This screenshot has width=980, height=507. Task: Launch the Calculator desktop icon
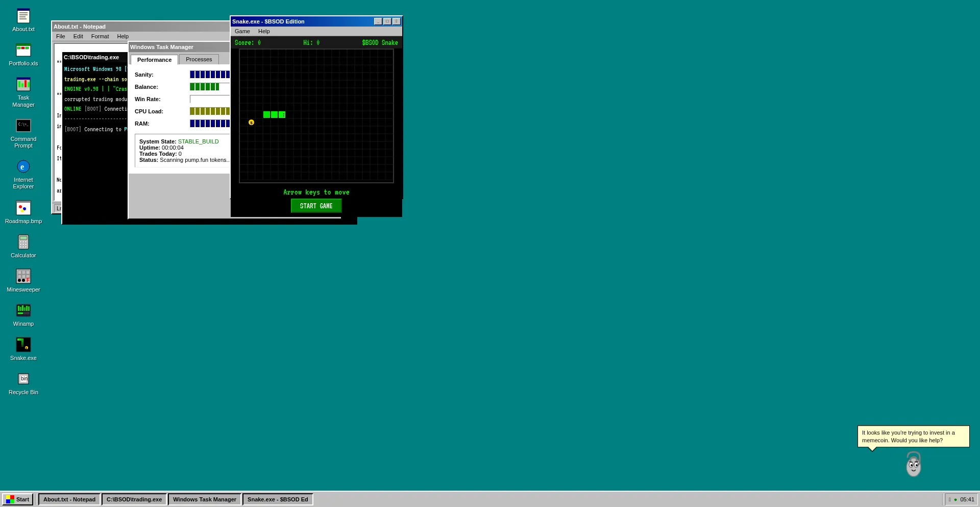click(23, 247)
